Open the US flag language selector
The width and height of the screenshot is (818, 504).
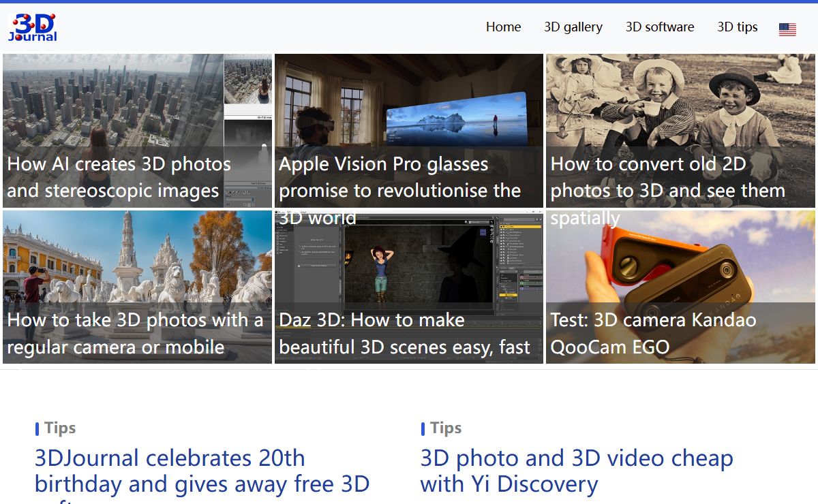[x=787, y=29]
